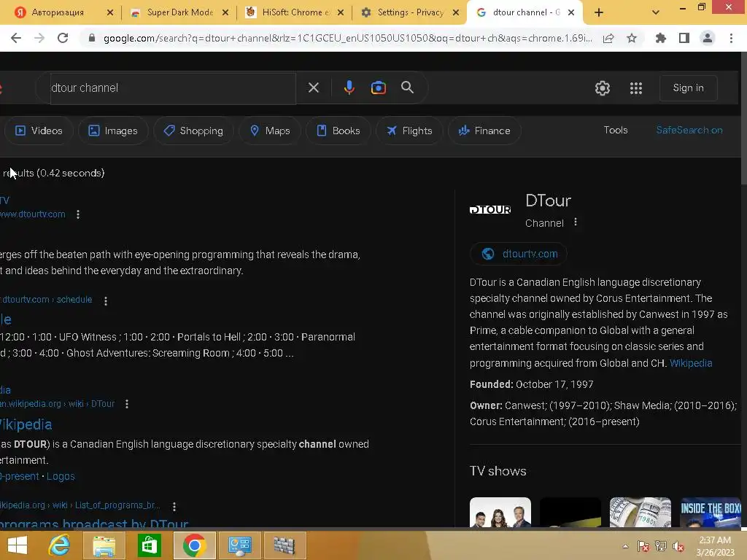The image size is (747, 560).
Task: Open Chrome three-dot menu
Action: (731, 38)
